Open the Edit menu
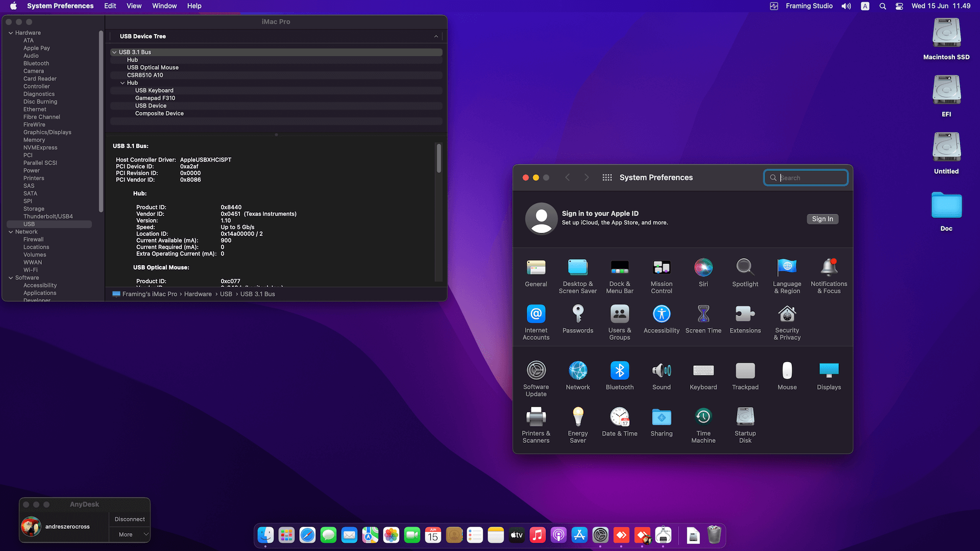980x551 pixels. 110,6
